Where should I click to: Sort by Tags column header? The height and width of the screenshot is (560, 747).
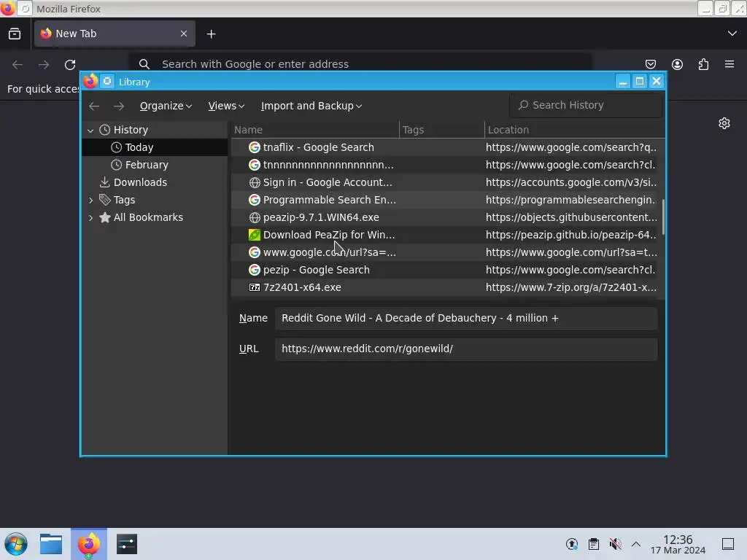point(441,130)
